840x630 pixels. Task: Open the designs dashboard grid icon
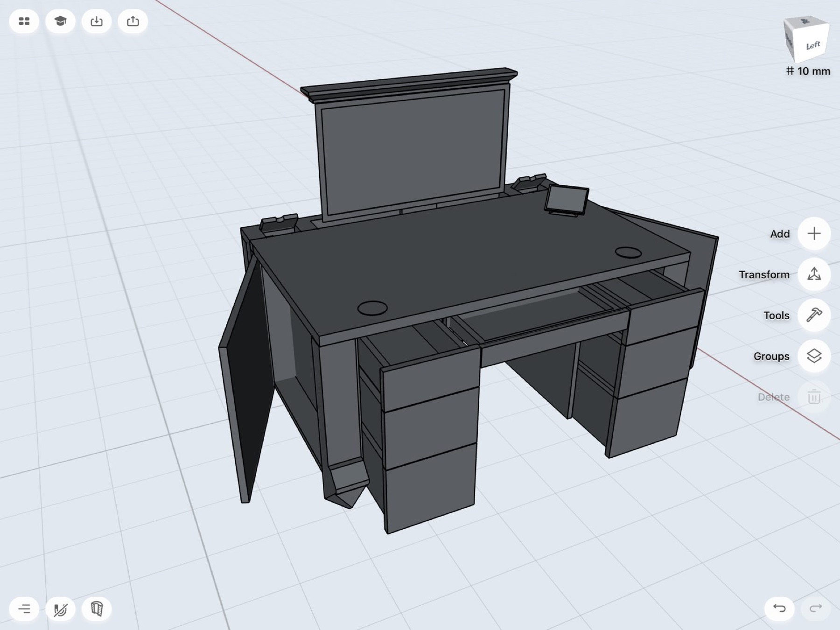(x=24, y=21)
